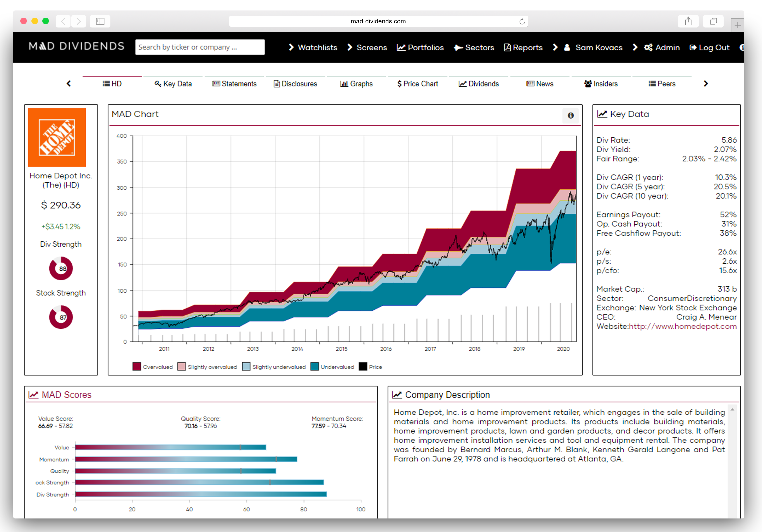Viewport: 762px width, 532px height.
Task: Show all tabs overview icon
Action: click(x=713, y=21)
